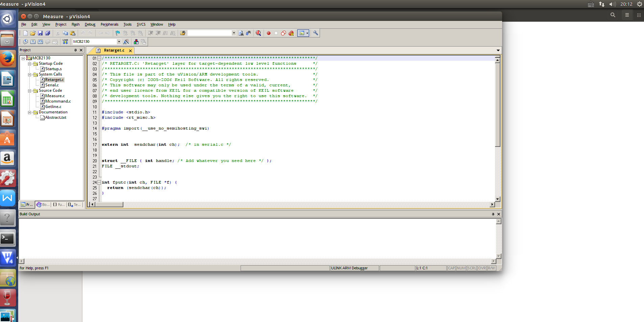The height and width of the screenshot is (322, 644).
Task: Insert a breakpoint with the red dot icon
Action: (x=269, y=33)
